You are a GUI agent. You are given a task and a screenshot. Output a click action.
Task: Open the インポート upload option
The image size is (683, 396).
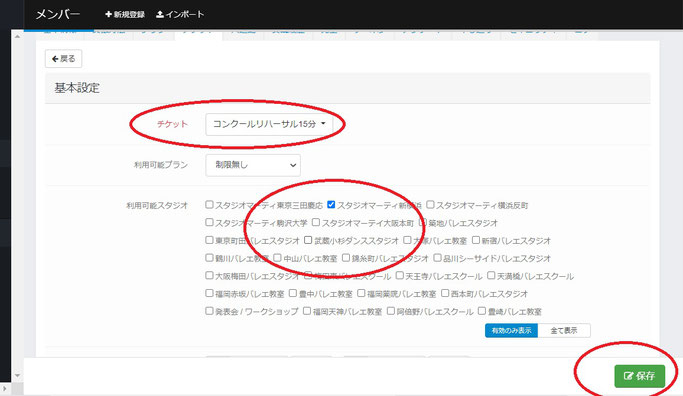pyautogui.click(x=180, y=14)
